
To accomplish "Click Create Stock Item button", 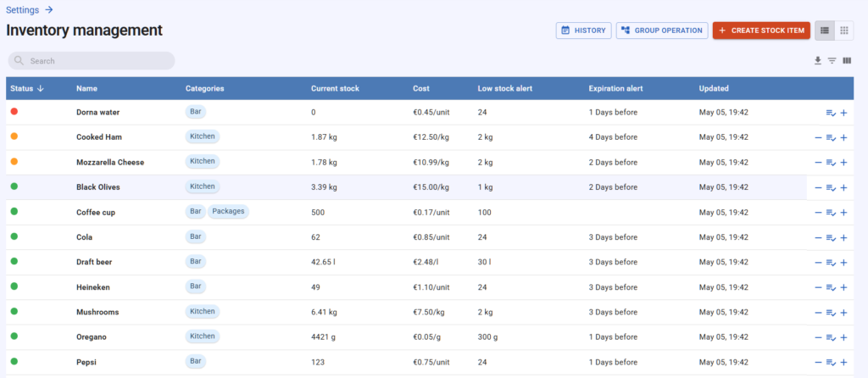I will pyautogui.click(x=762, y=31).
